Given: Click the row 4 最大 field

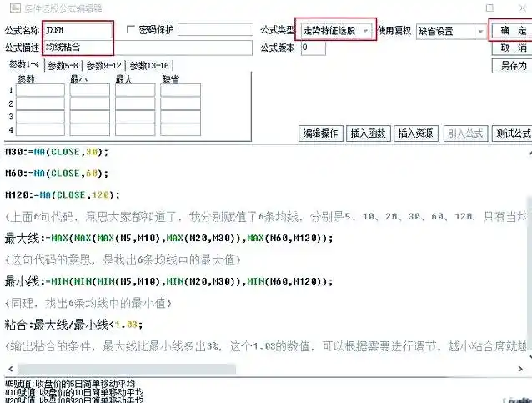Looking at the screenshot, I should click(135, 129).
